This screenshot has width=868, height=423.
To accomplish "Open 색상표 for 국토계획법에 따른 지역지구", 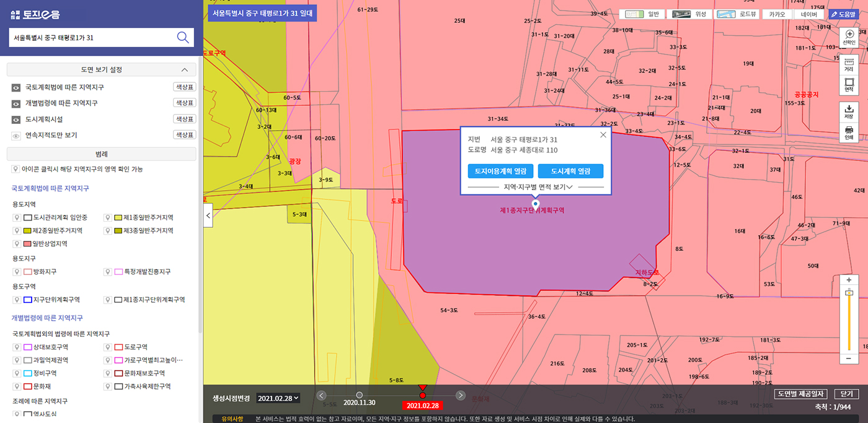I will tap(184, 87).
